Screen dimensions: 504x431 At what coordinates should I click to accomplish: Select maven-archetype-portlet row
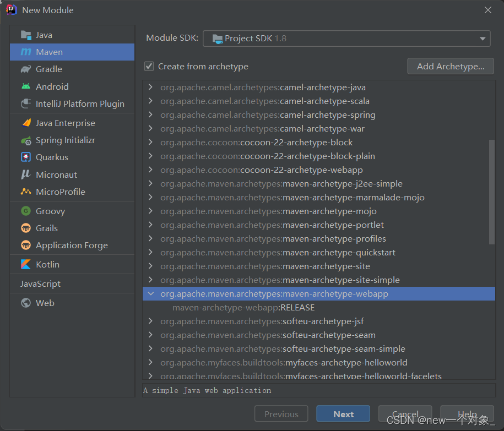click(319, 225)
